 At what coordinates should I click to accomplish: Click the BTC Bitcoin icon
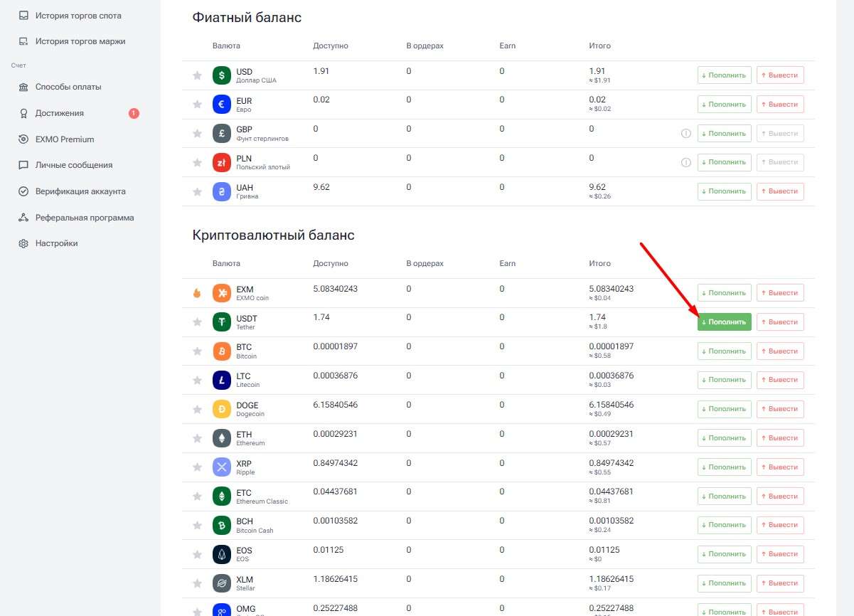pos(222,351)
